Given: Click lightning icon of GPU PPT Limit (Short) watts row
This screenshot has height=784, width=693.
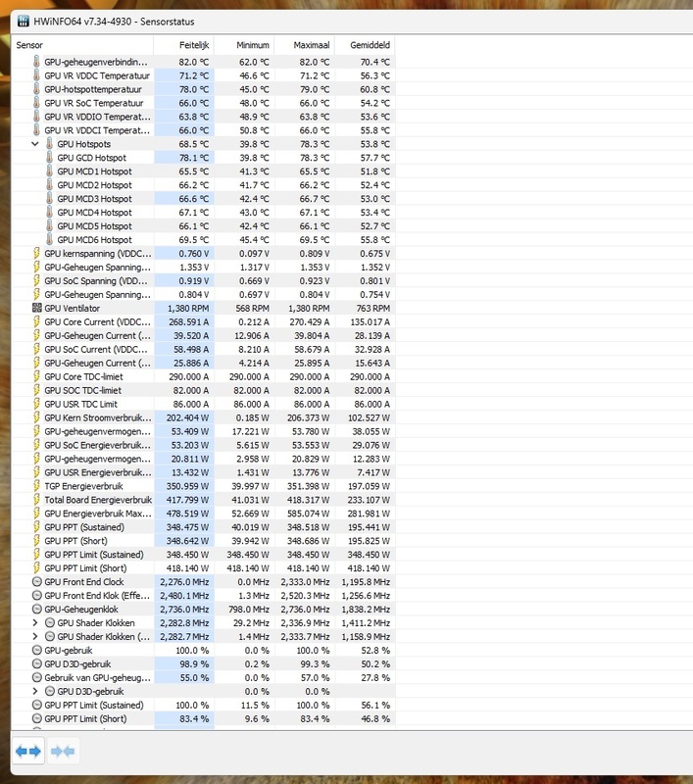Looking at the screenshot, I should [x=36, y=568].
